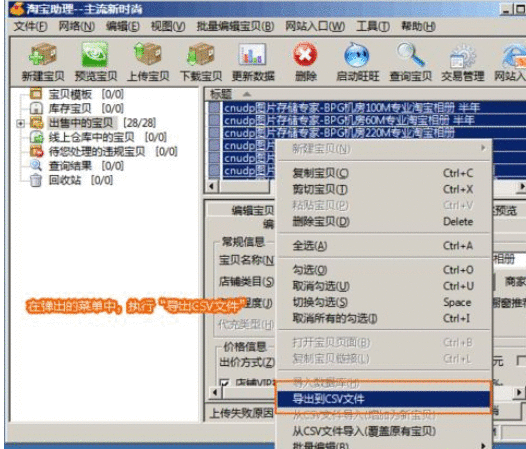The image size is (526, 449).
Task: Click the 下载宝贝 download icon
Action: click(201, 62)
